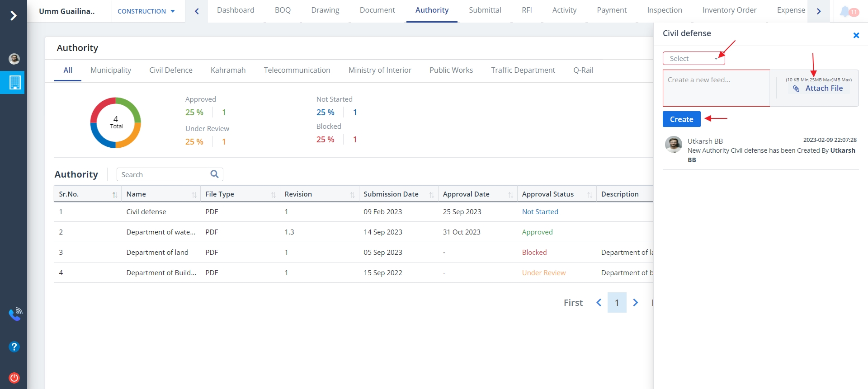Image resolution: width=868 pixels, height=389 pixels.
Task: Go to next page in pagination
Action: tap(635, 303)
